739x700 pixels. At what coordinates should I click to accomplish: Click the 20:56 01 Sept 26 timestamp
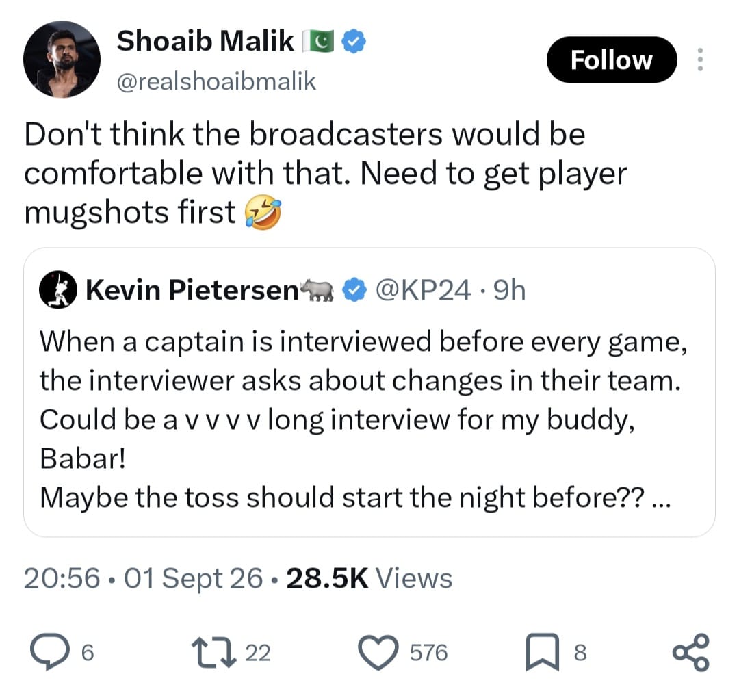(x=143, y=578)
